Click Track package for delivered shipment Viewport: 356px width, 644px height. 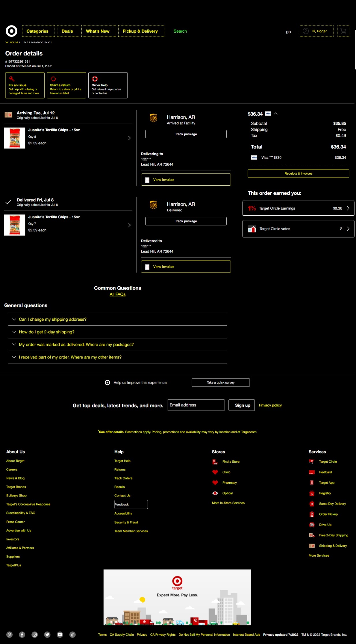(x=186, y=221)
